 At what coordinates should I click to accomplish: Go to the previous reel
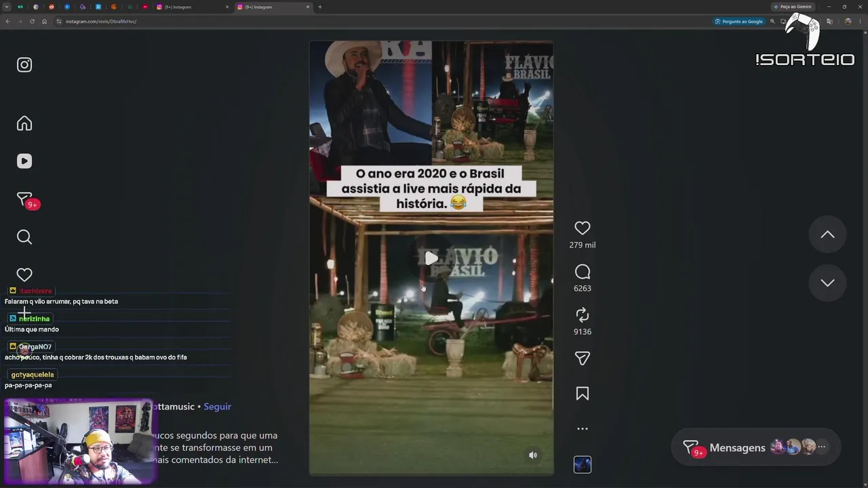(x=827, y=235)
